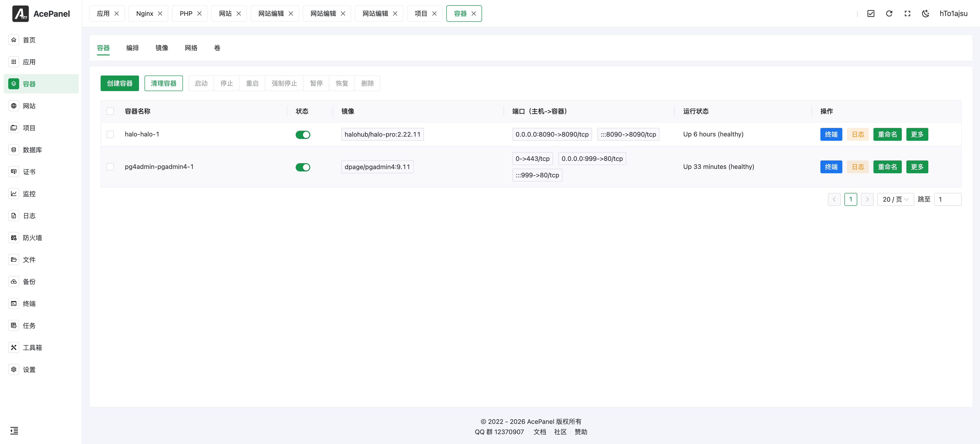Open the 20 / 页 page size dropdown
Screen dimensions: 980x444
pyautogui.click(x=895, y=199)
